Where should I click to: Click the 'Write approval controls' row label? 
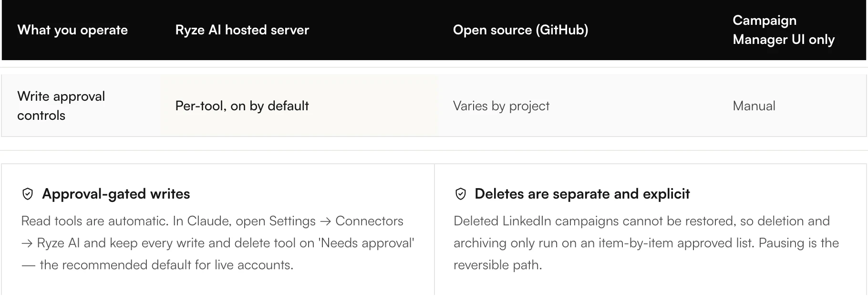pos(61,106)
